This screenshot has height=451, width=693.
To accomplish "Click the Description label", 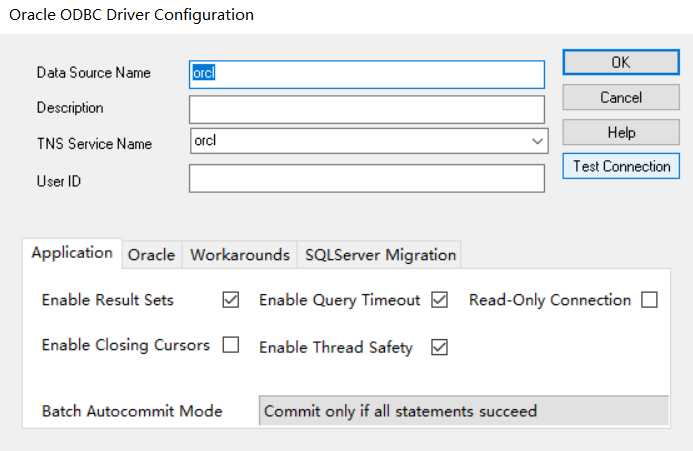I will [x=70, y=107].
